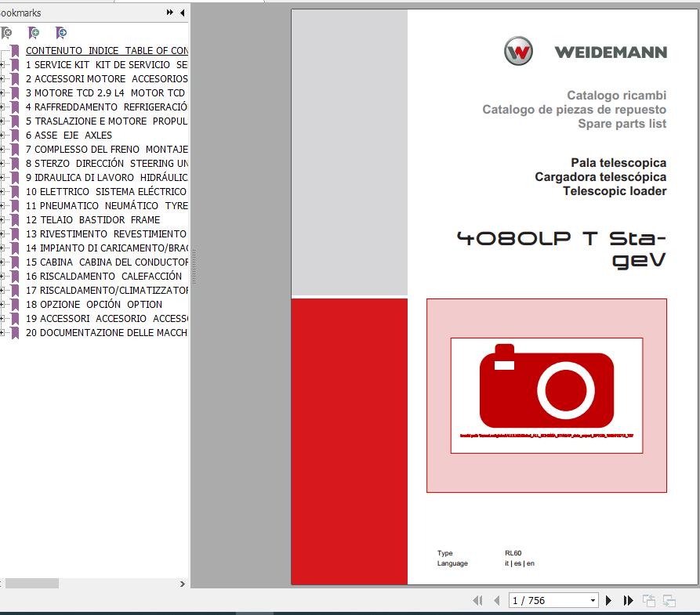The height and width of the screenshot is (615, 700).
Task: Click the bookmark icon beside 13 RIVESTIMENTO
Action: pos(15,234)
